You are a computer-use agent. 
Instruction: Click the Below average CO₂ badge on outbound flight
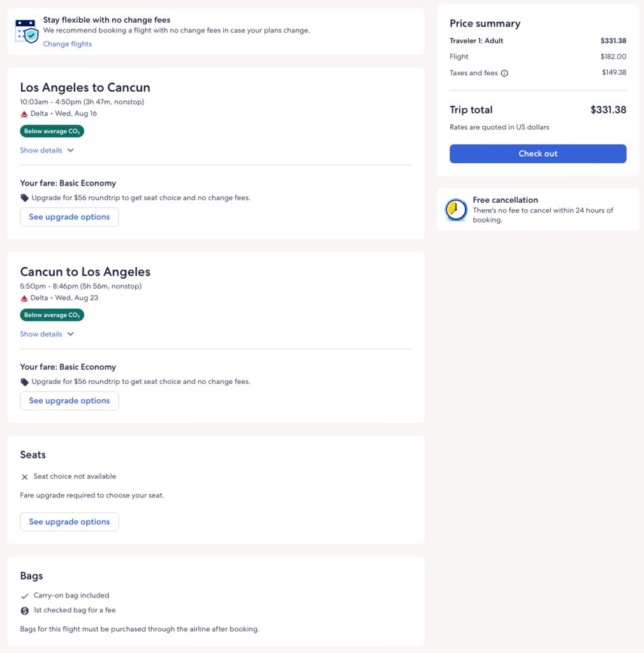(x=52, y=131)
